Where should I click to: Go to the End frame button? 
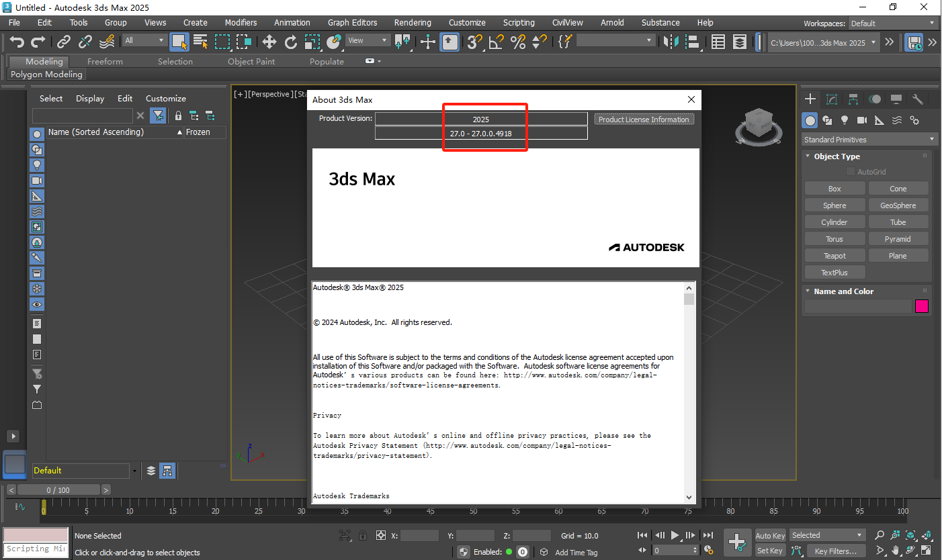(x=708, y=535)
